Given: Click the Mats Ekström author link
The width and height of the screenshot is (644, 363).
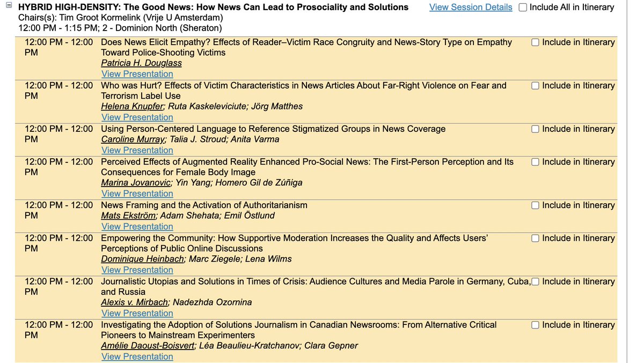Looking at the screenshot, I should click(128, 216).
